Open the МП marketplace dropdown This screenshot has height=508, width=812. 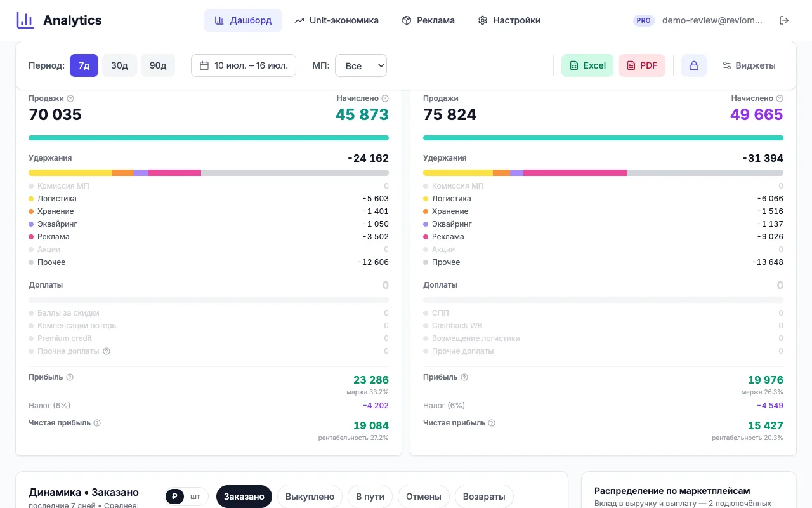coord(361,65)
